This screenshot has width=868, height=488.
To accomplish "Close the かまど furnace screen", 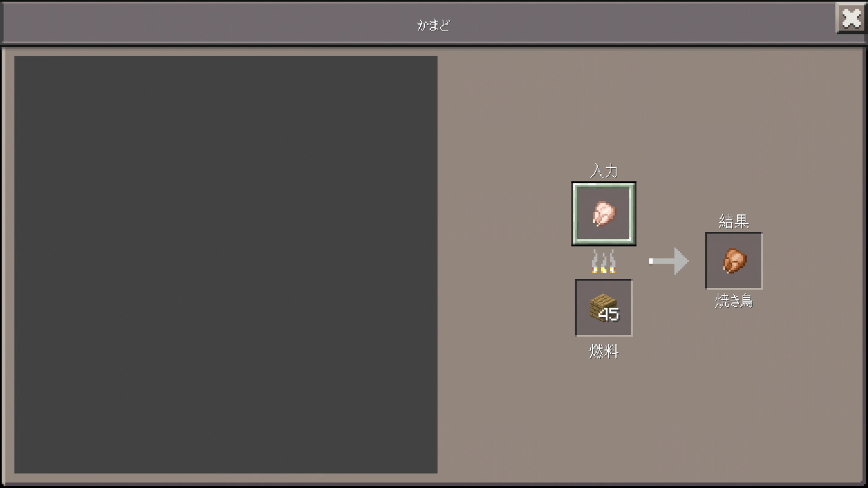I will click(x=851, y=18).
